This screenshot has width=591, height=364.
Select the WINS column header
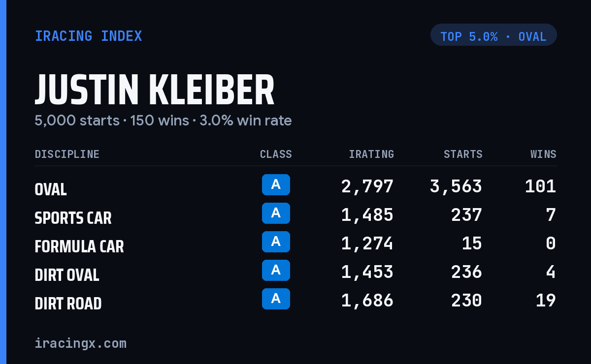(543, 154)
